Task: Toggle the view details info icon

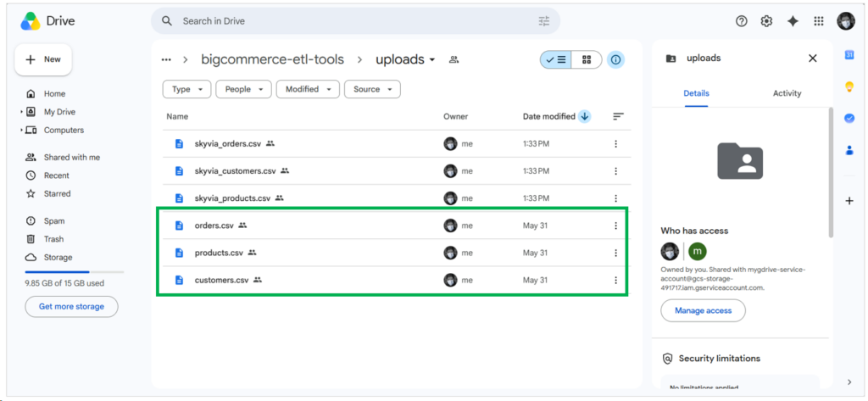Action: coord(615,59)
